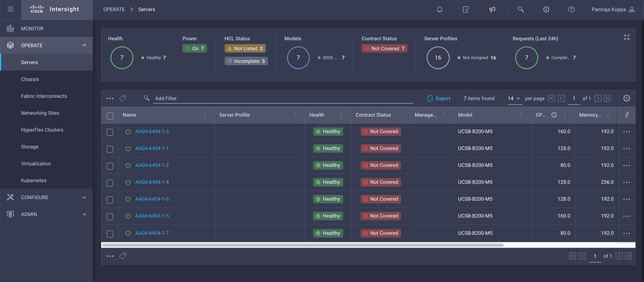Image resolution: width=644 pixels, height=282 pixels.
Task: Click the tag icon above the table
Action: [122, 98]
